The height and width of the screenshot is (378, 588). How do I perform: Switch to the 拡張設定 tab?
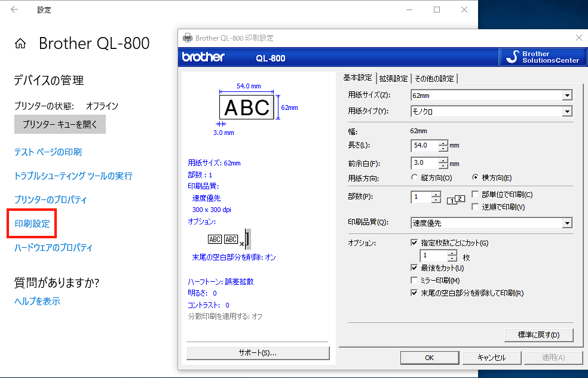coord(393,78)
